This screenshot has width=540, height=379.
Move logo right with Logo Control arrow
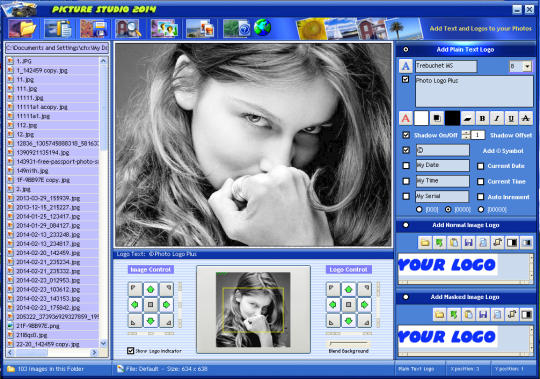364,305
